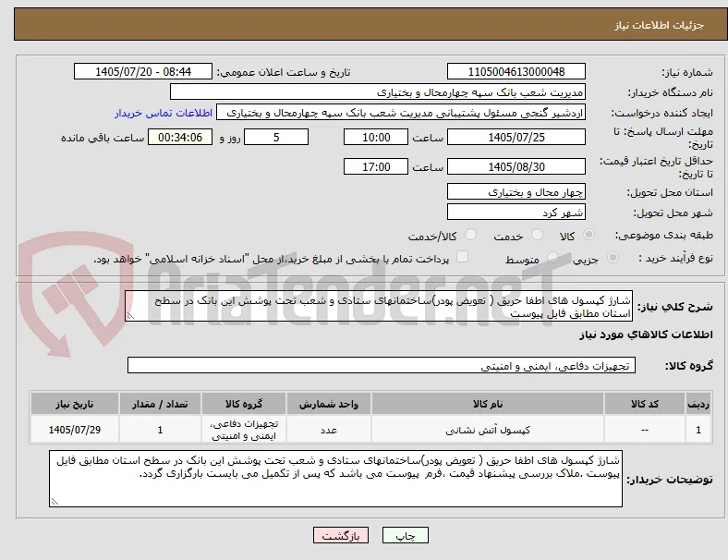Click the unit cell عدد
The image size is (728, 560).
[x=329, y=430]
